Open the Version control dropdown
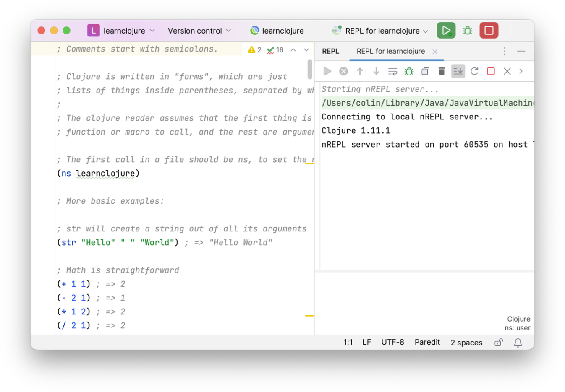 pyautogui.click(x=199, y=31)
